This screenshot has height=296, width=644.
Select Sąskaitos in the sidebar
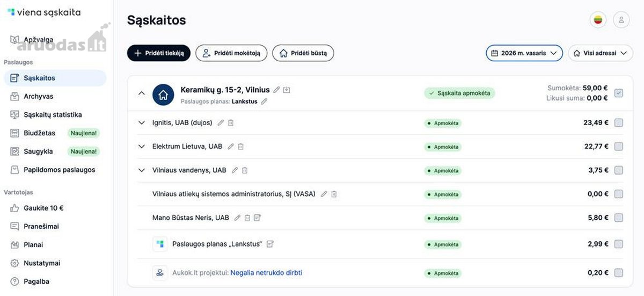pyautogui.click(x=55, y=78)
